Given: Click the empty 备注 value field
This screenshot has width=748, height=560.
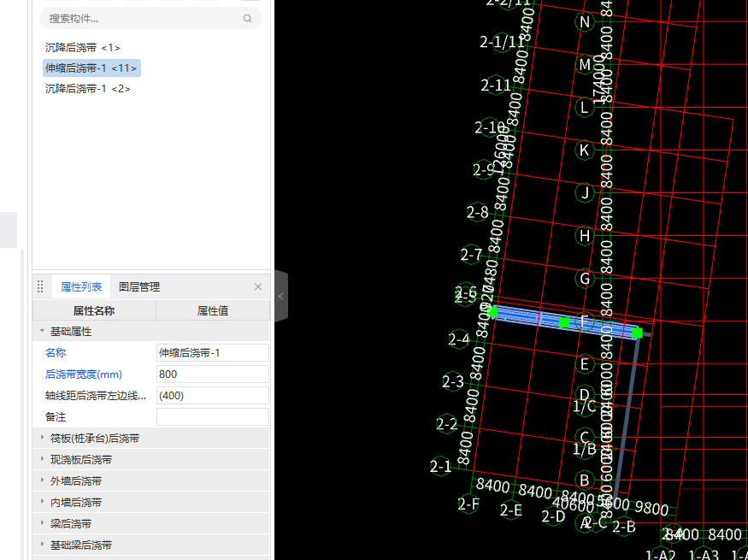Looking at the screenshot, I should pyautogui.click(x=213, y=417).
